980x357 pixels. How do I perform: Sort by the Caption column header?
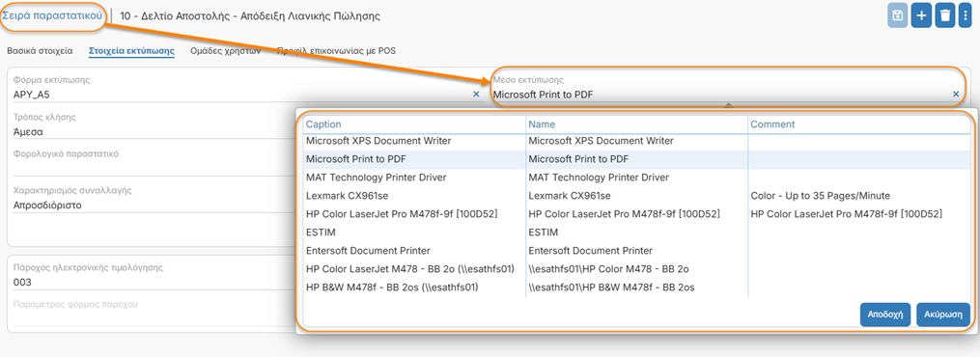coord(323,124)
